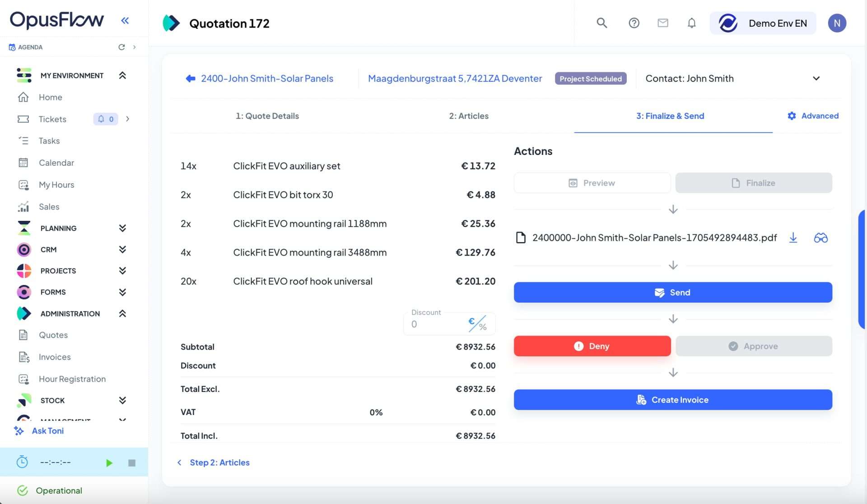Viewport: 867px width, 504px height.
Task: Open address Maagdenburgstraat 5 link
Action: [455, 78]
